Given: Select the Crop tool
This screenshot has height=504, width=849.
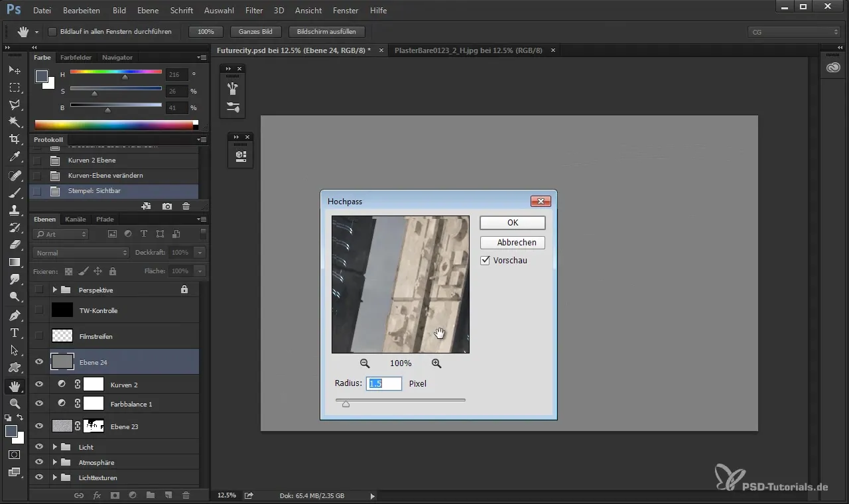Looking at the screenshot, I should [15, 139].
